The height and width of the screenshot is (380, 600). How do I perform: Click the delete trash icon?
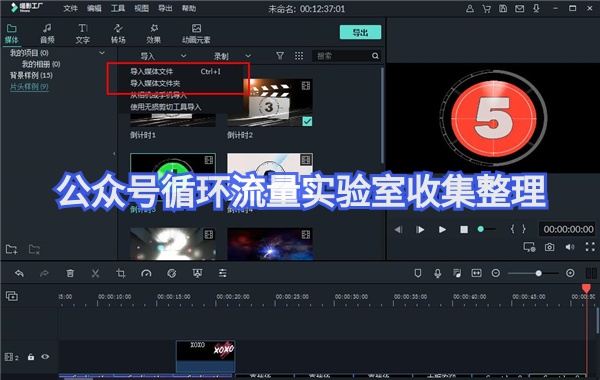(70, 273)
